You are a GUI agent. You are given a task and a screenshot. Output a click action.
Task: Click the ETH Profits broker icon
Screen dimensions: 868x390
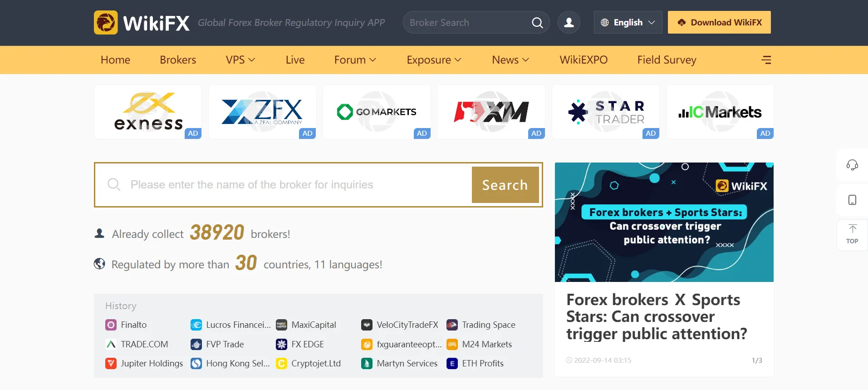point(452,364)
